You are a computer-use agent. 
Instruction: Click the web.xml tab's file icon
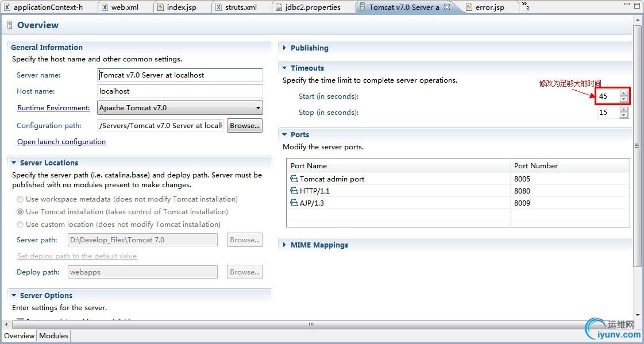tap(105, 7)
